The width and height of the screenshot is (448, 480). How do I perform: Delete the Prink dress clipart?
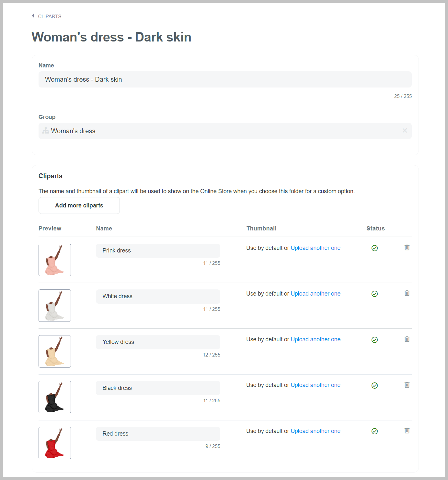(407, 248)
